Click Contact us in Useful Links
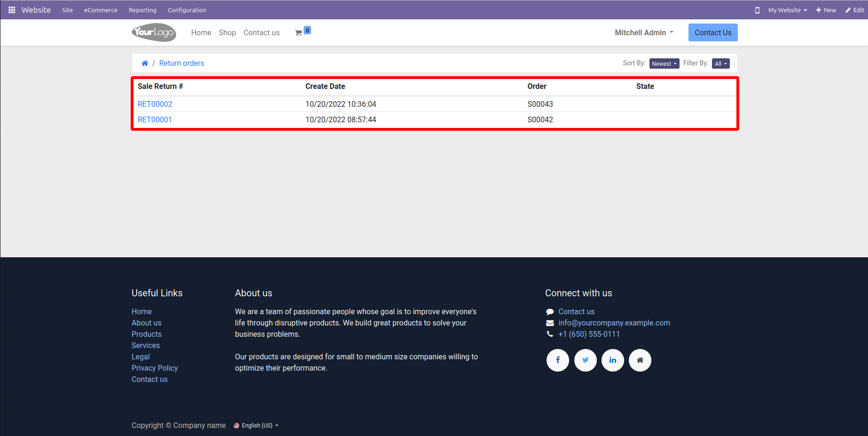Image resolution: width=868 pixels, height=436 pixels. click(149, 379)
